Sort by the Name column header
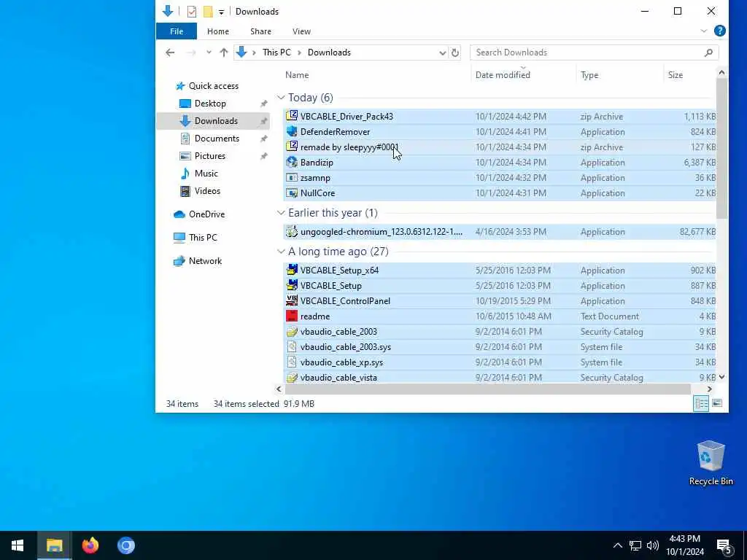This screenshot has height=560, width=747. pyautogui.click(x=297, y=75)
